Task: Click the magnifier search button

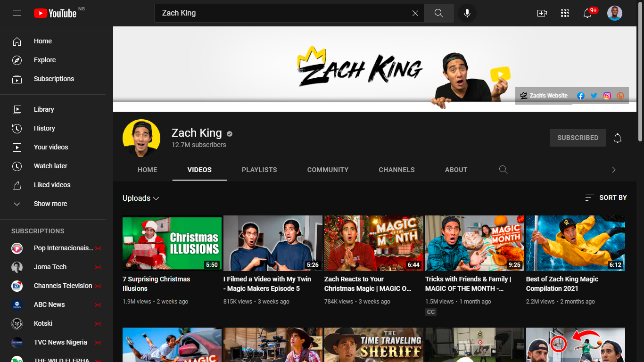Action: pyautogui.click(x=439, y=13)
